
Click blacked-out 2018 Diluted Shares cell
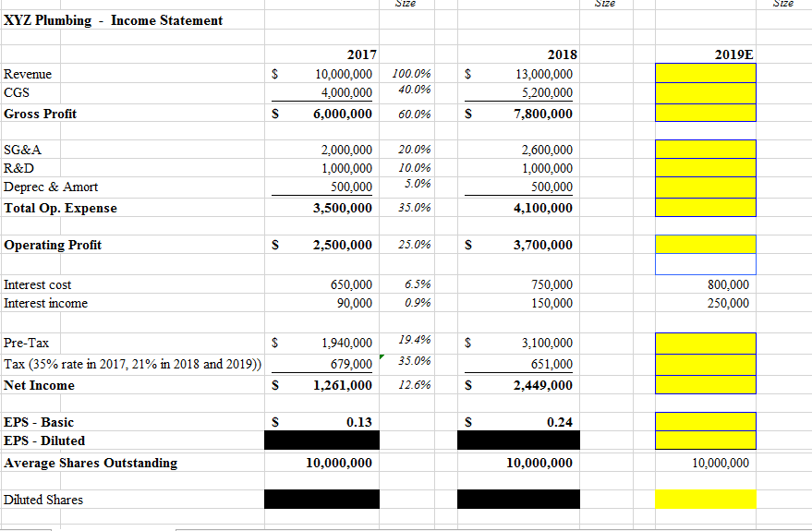[518, 500]
